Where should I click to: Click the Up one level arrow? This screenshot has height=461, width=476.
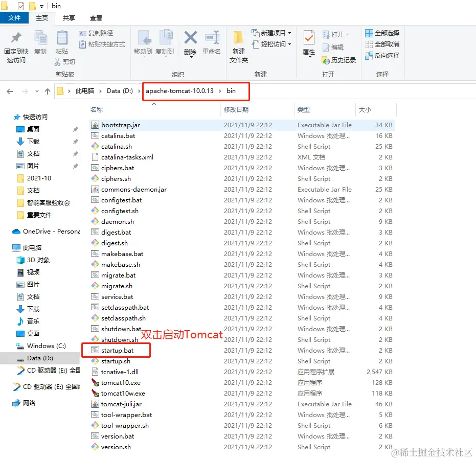tap(48, 91)
